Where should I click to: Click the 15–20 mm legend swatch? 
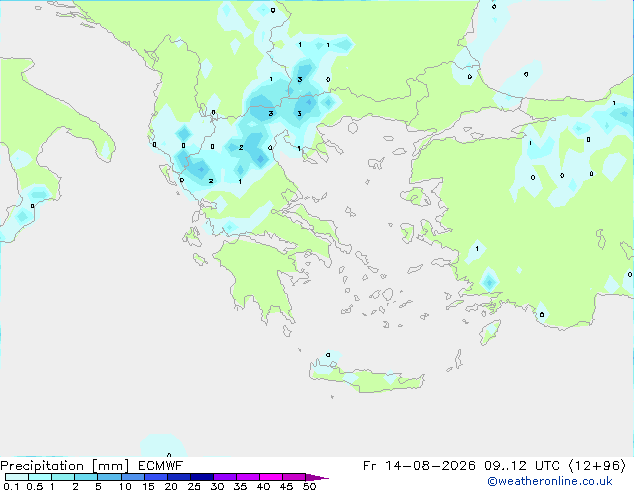(155, 477)
